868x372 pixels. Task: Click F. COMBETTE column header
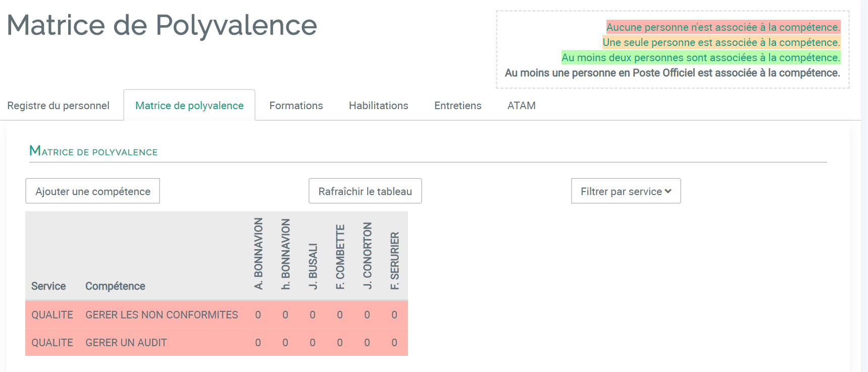[340, 257]
